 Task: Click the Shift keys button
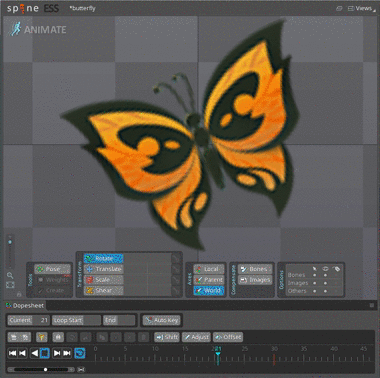coord(167,337)
